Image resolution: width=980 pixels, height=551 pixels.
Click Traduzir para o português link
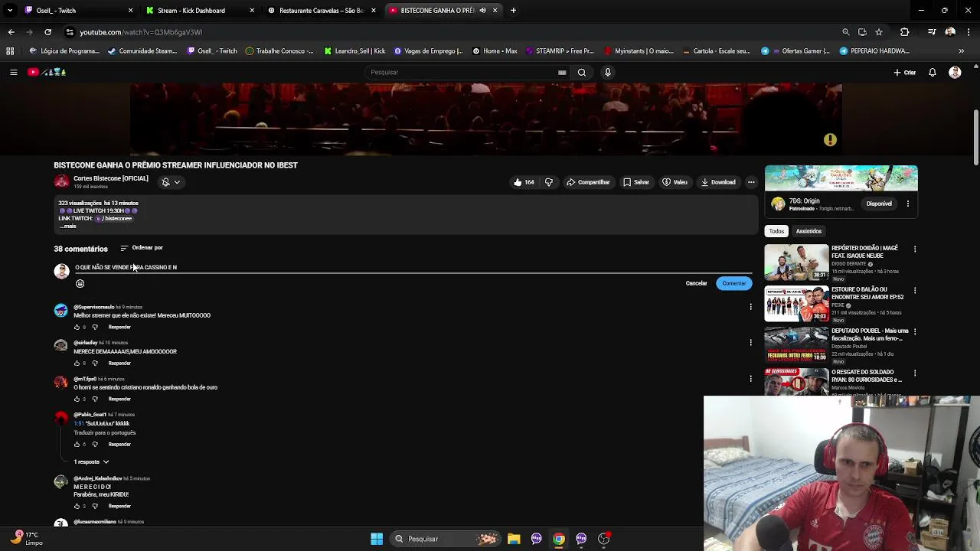[105, 433]
